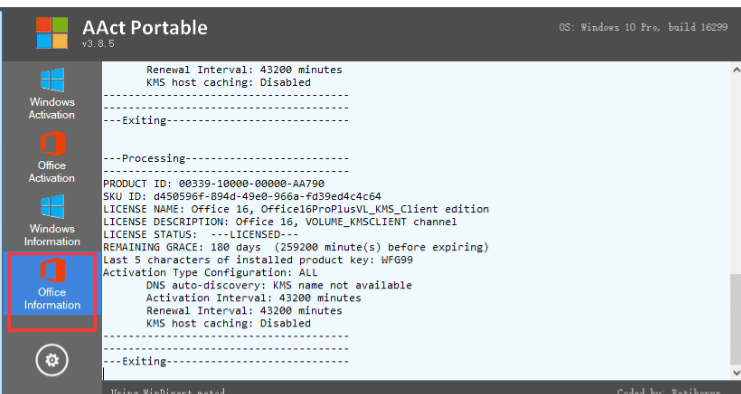Click the REMAINING GRACE 180 days line
741x394 pixels.
pos(296,247)
